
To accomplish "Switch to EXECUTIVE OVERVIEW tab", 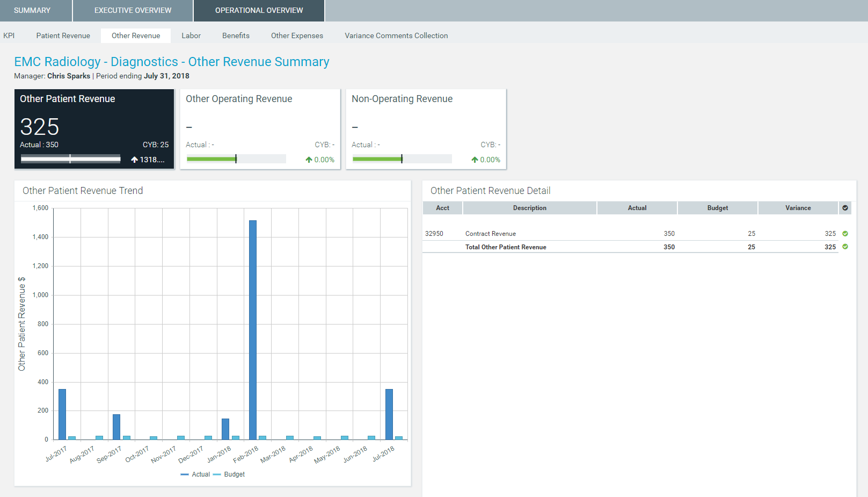I will (x=133, y=10).
